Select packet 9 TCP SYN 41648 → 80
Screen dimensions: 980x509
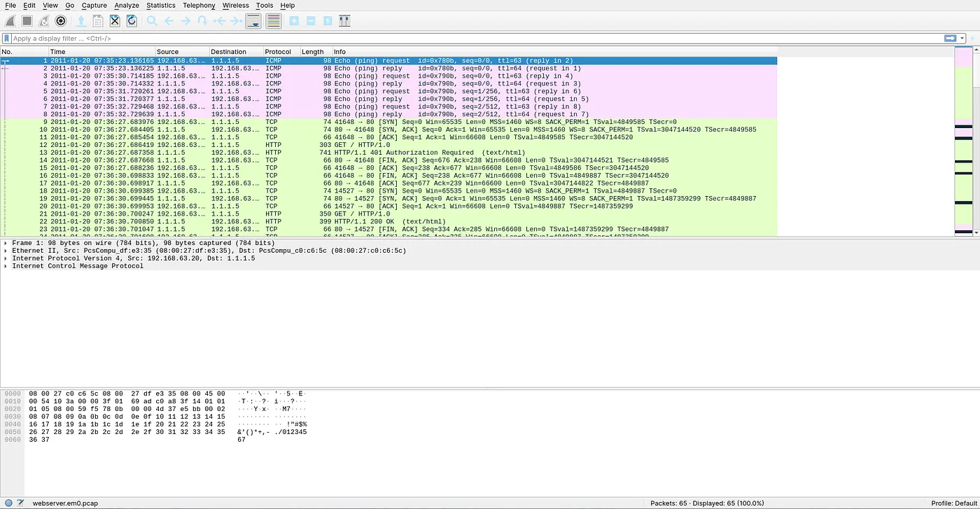pos(388,122)
